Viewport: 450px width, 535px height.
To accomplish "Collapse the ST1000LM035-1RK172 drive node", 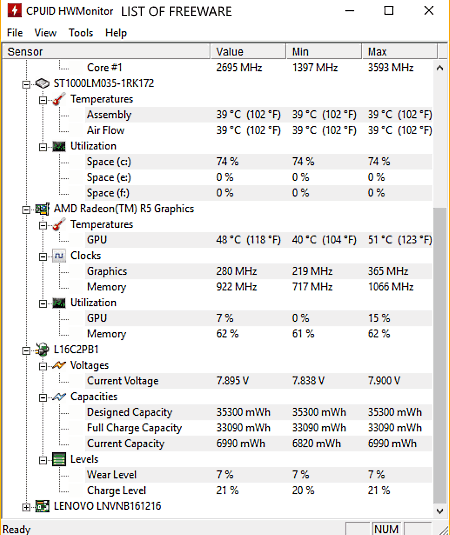I will [x=26, y=84].
